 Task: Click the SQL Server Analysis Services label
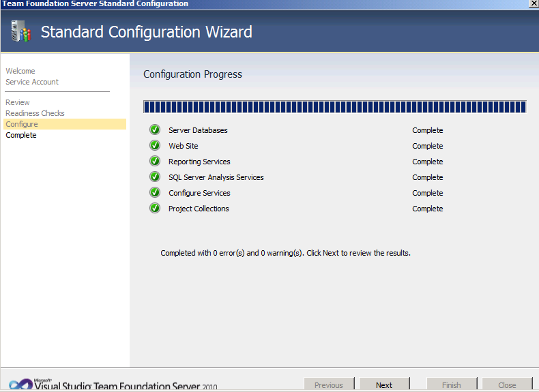(x=216, y=177)
